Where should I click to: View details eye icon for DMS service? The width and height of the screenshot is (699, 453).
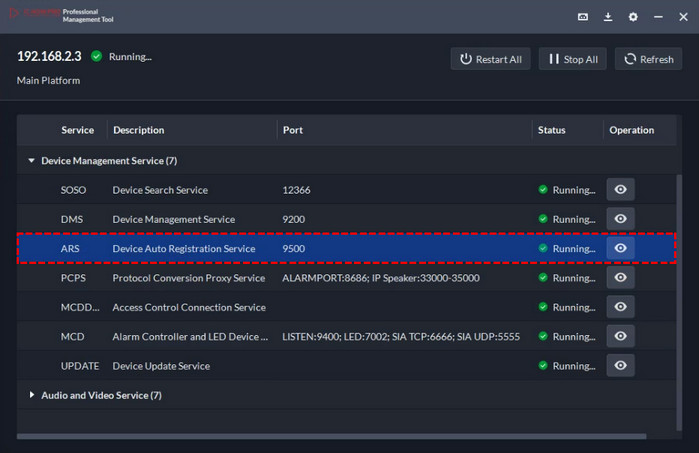tap(621, 219)
